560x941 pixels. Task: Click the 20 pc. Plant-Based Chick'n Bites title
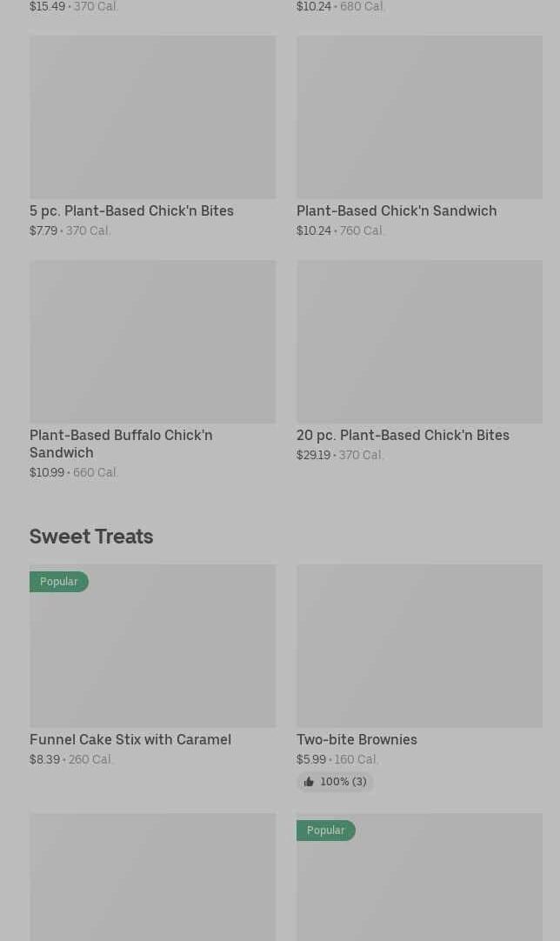click(x=403, y=435)
